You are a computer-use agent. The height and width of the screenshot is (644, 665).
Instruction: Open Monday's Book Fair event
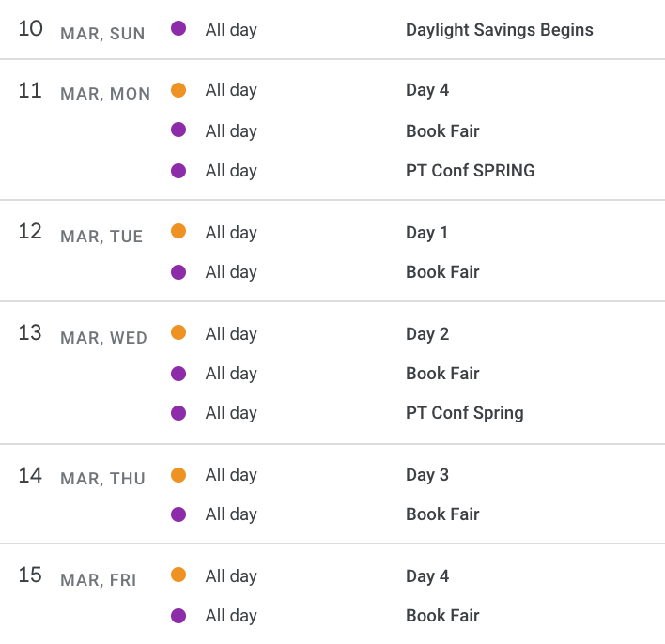[x=442, y=131]
